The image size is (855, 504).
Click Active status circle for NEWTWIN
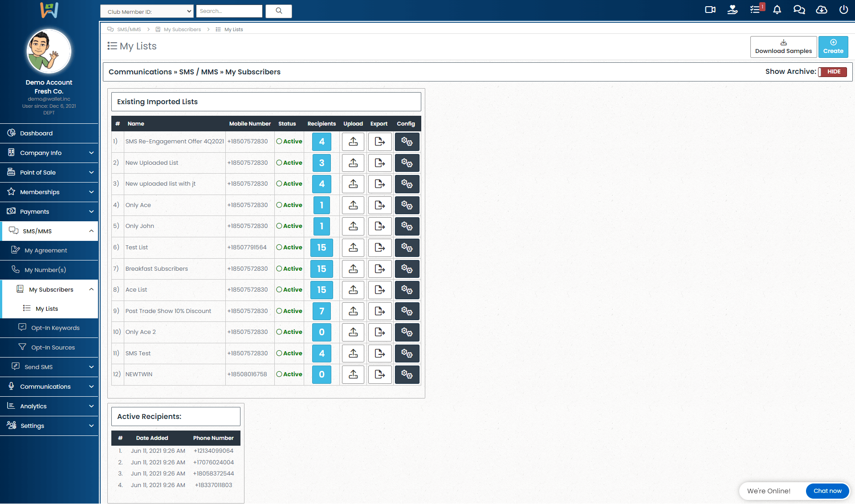pos(279,374)
